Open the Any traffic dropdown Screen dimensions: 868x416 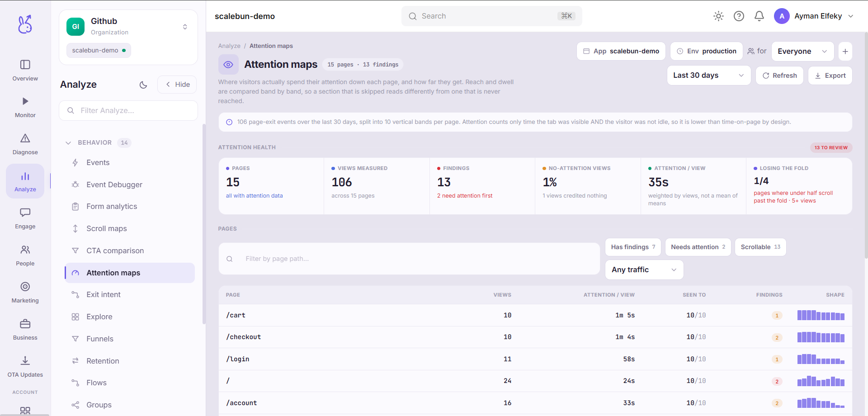click(x=644, y=269)
